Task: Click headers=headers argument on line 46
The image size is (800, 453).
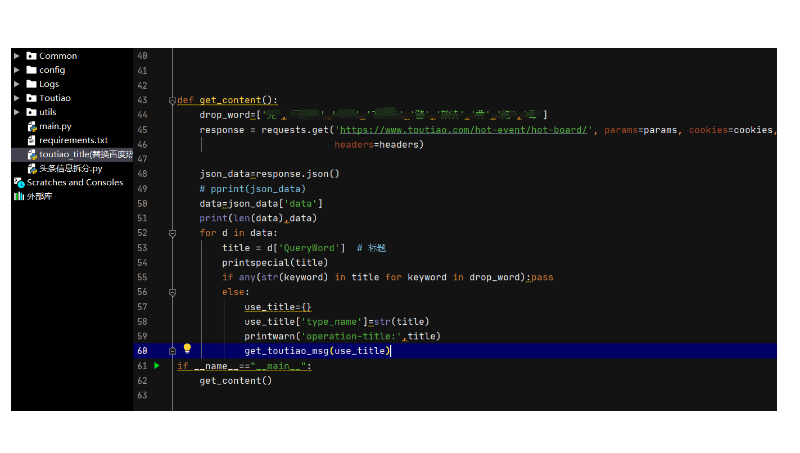Action: [377, 145]
